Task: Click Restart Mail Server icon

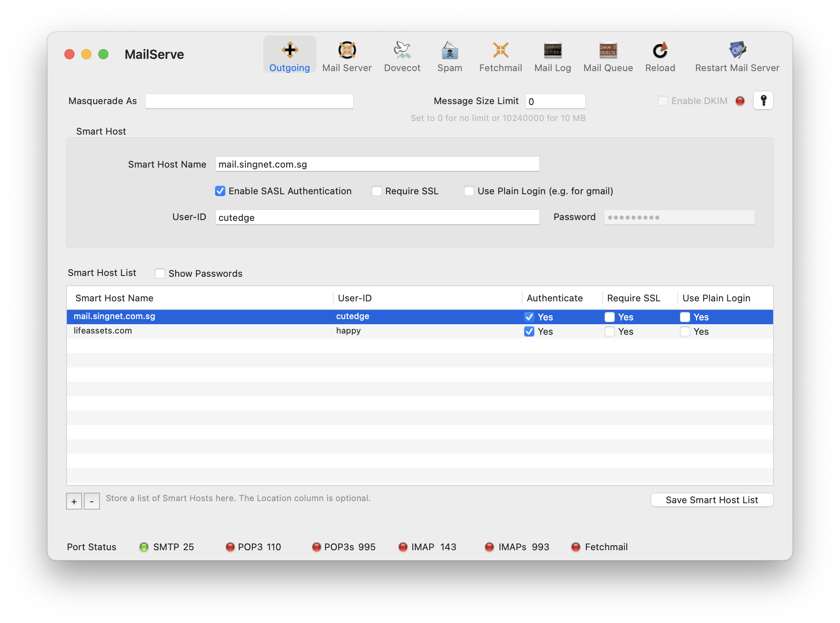Action: (737, 50)
